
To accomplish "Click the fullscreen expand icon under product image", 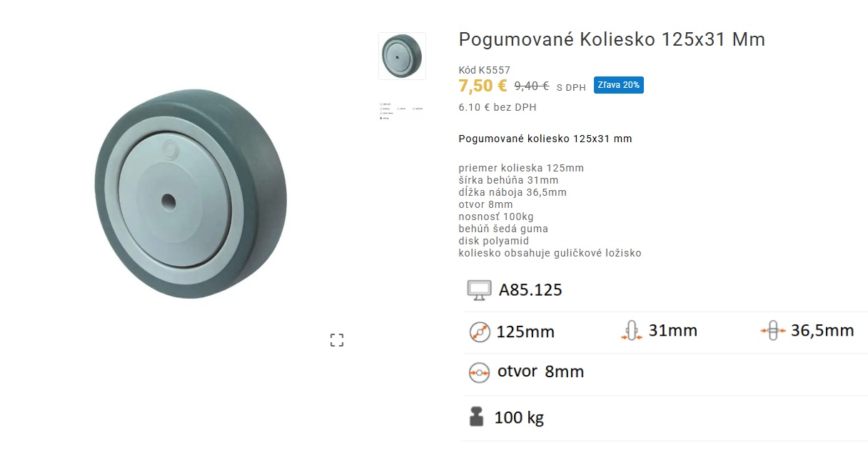I will point(337,340).
